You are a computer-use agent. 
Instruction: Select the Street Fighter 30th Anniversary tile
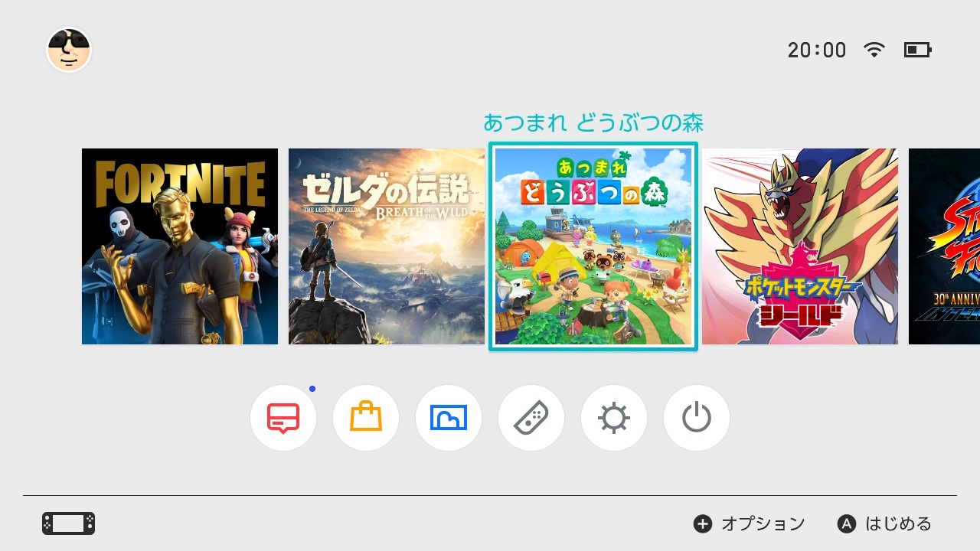944,246
